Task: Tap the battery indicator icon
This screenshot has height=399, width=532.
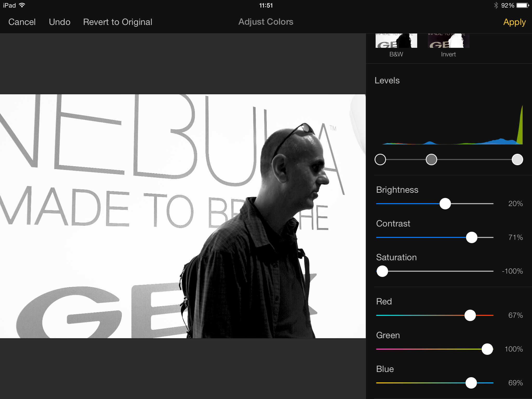Action: 523,5
